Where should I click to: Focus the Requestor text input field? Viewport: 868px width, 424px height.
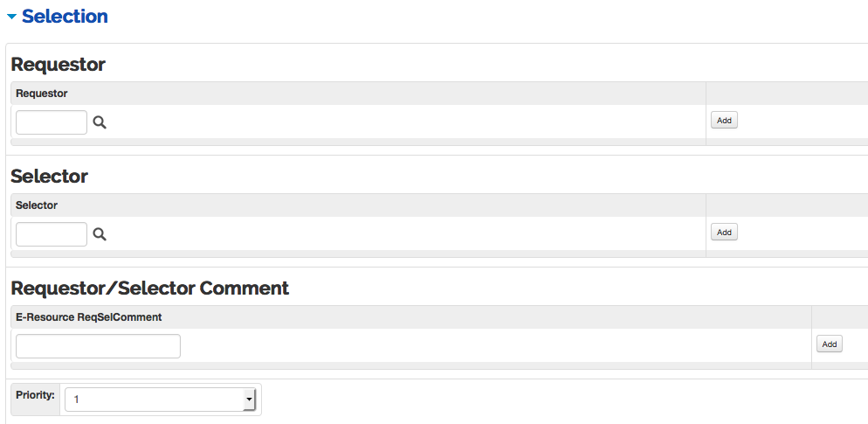(52, 122)
